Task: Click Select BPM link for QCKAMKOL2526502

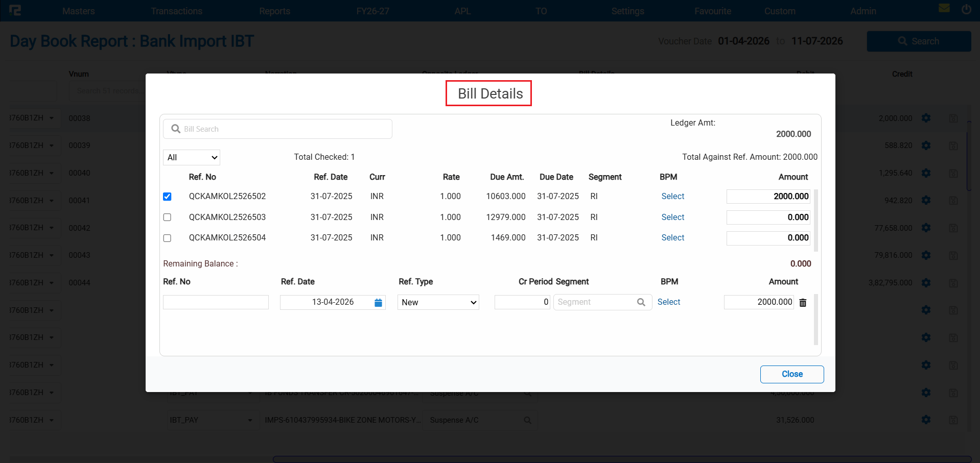Action: pos(672,196)
